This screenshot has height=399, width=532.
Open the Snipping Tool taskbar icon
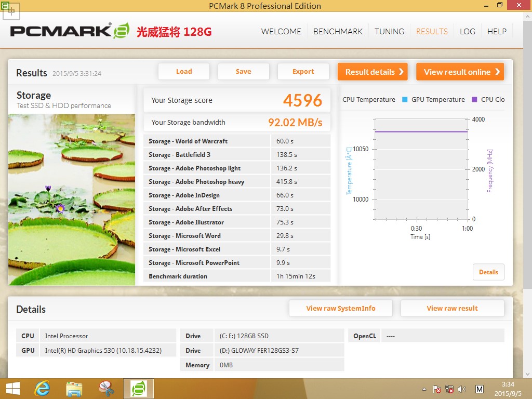tap(106, 389)
